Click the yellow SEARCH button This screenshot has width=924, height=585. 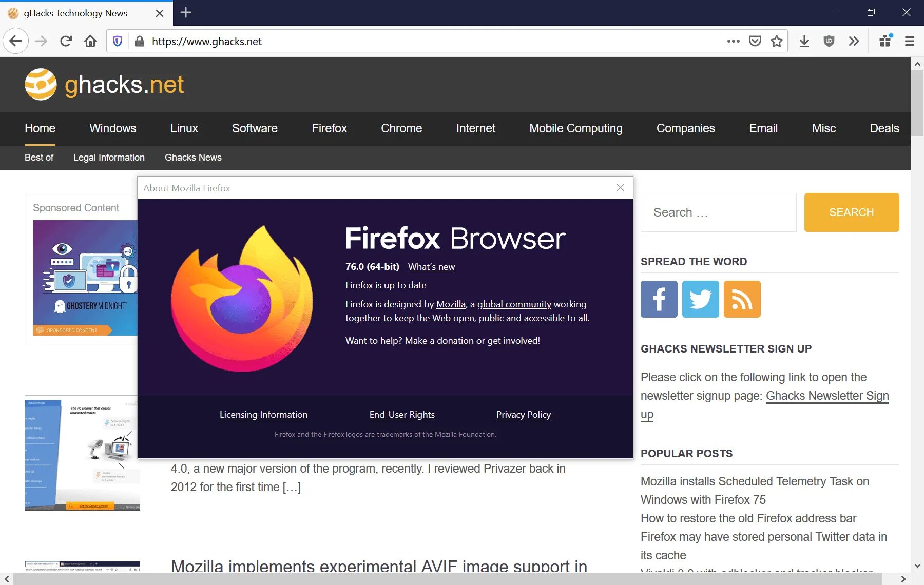(x=852, y=212)
